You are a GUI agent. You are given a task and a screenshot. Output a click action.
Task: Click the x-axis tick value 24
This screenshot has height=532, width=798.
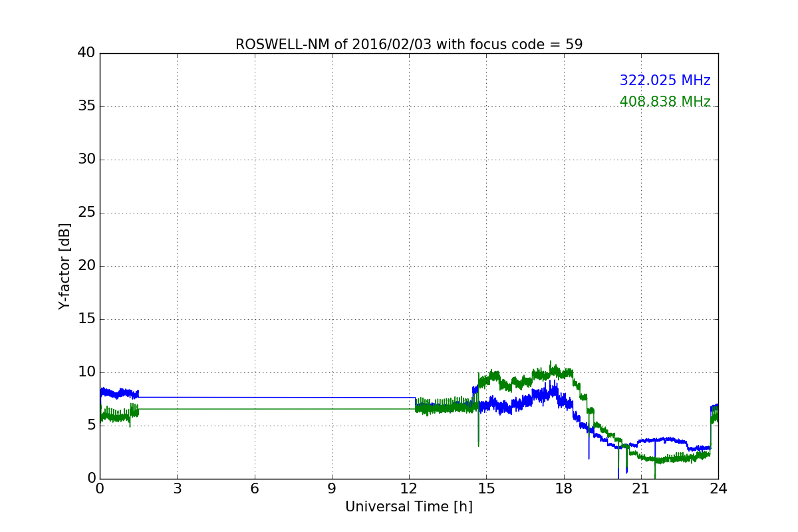(718, 489)
